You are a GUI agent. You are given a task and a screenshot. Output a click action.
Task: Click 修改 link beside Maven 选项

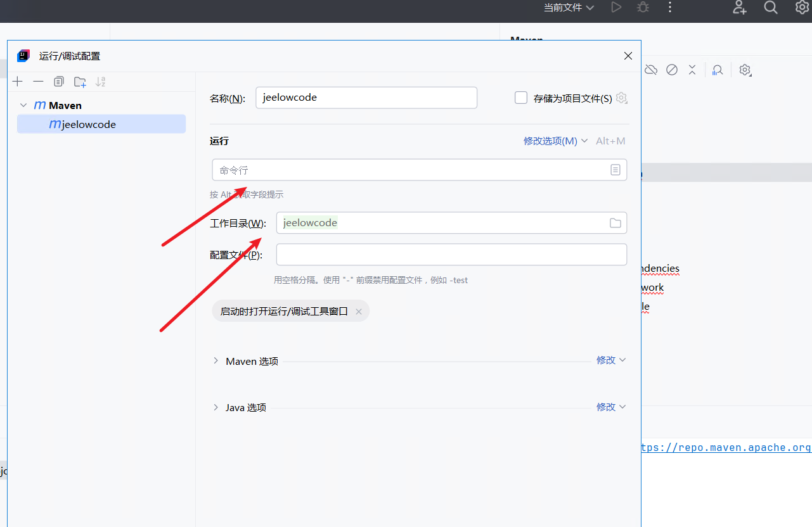(x=610, y=360)
